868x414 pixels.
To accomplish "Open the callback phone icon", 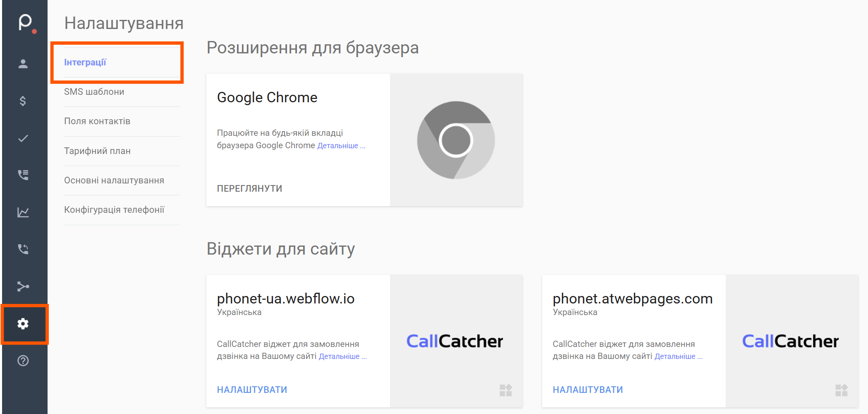I will tap(23, 249).
